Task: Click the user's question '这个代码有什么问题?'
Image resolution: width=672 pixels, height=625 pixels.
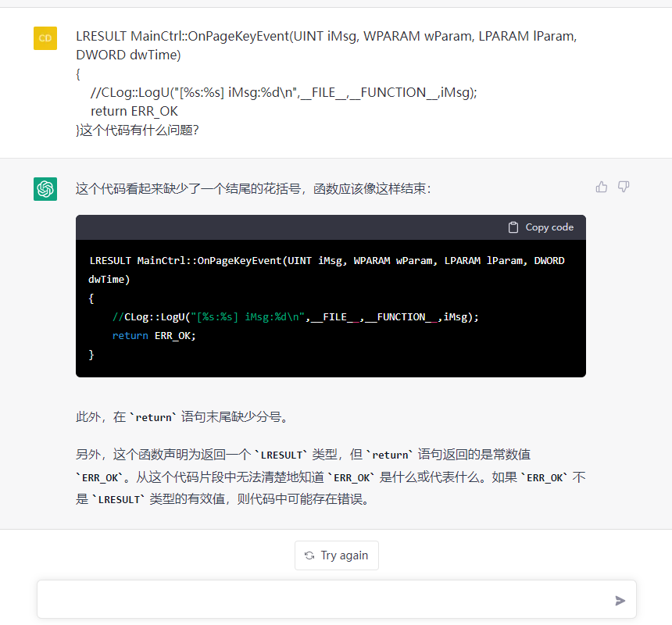Action: (x=139, y=130)
